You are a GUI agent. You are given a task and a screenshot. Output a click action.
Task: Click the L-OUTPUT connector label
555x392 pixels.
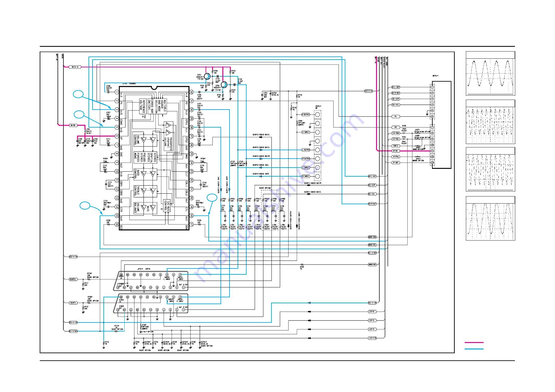[x=306, y=150]
